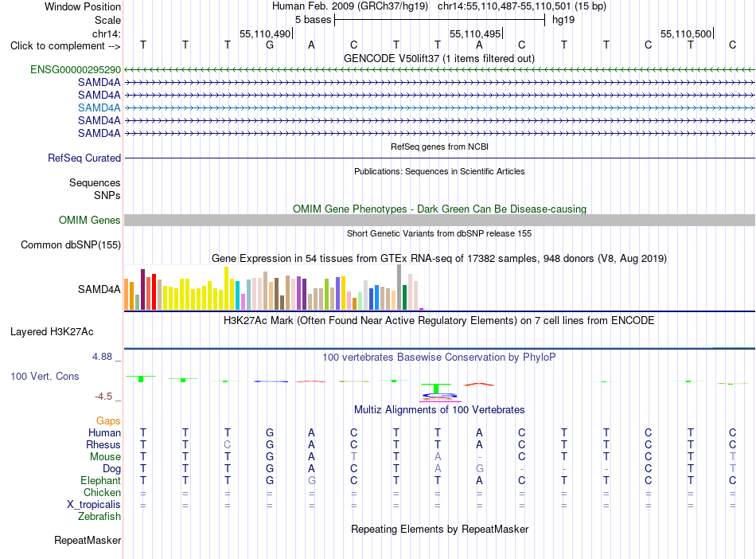Viewport: 756px width, 559px height.
Task: Open 'RefSeq genes from NCBI' track title
Action: (439, 147)
